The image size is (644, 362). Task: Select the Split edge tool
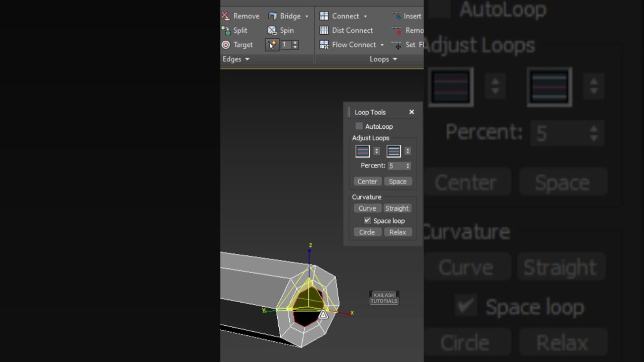point(234,30)
